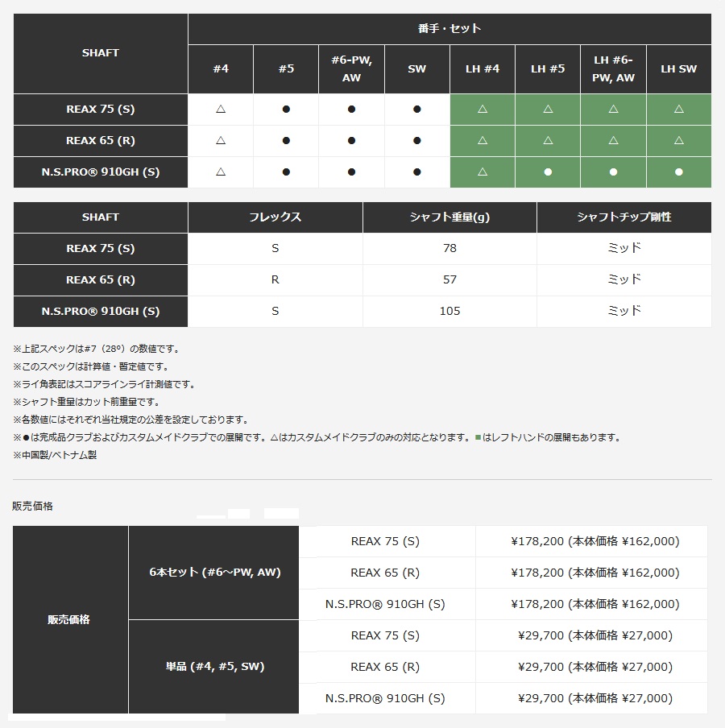Click the black dot in REAX 75 (S) #5 cell

[x=286, y=109]
